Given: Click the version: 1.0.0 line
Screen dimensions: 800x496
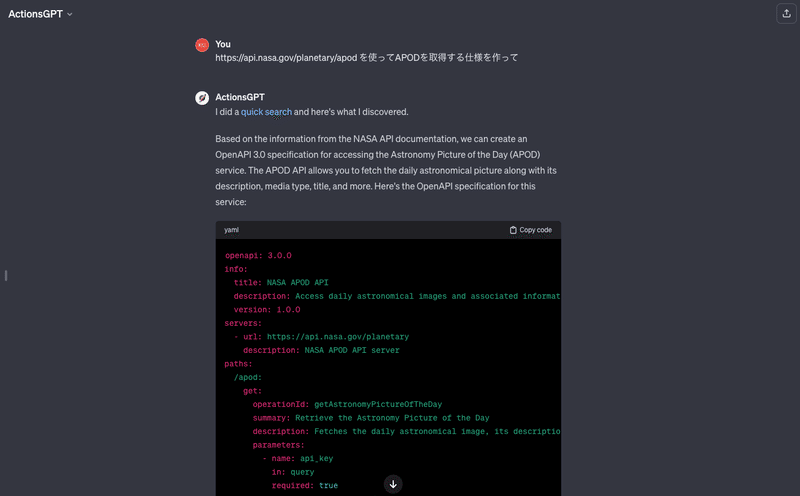Looking at the screenshot, I should [x=267, y=310].
